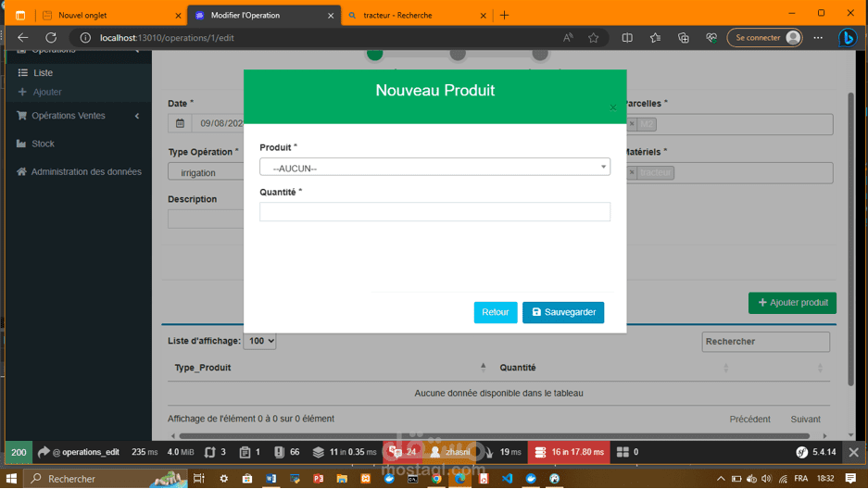This screenshot has height=489, width=868.
Task: Close the Nouvel onglet tab
Action: pyautogui.click(x=178, y=16)
